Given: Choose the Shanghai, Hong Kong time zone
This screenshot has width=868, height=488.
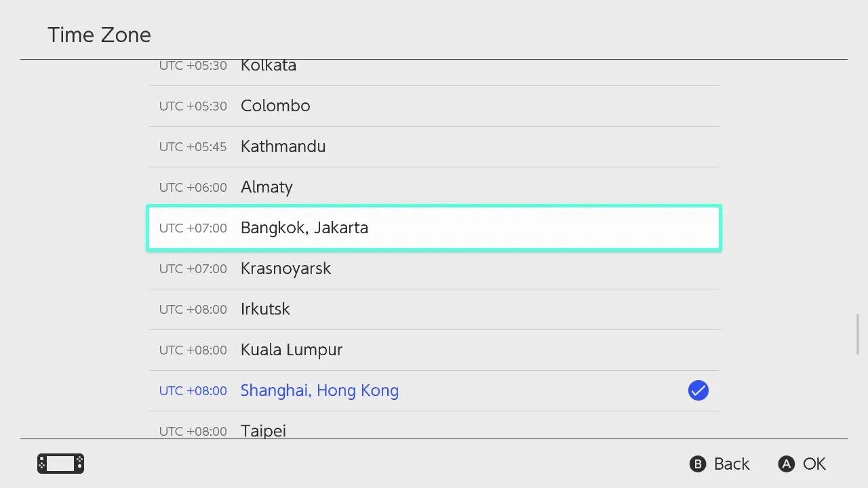Looking at the screenshot, I should [434, 390].
